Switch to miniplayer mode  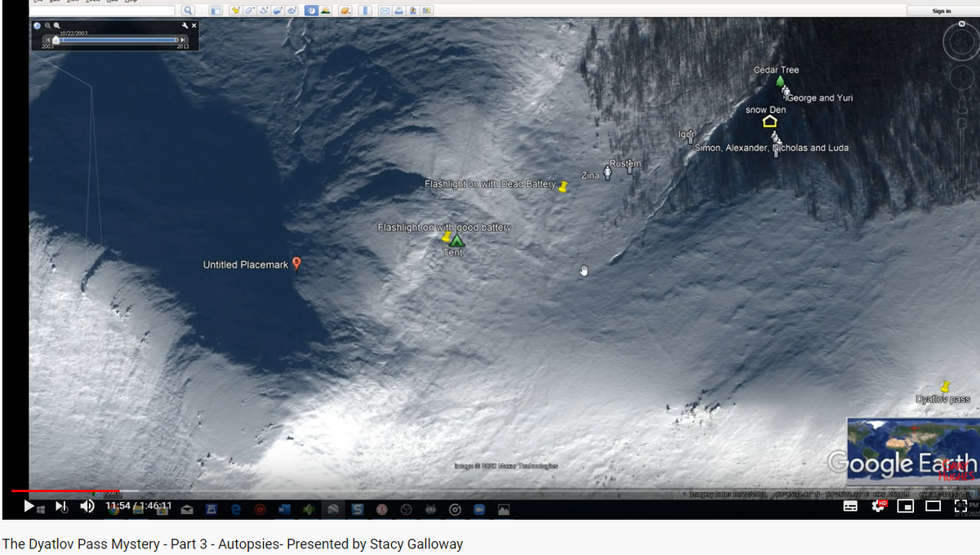[906, 506]
